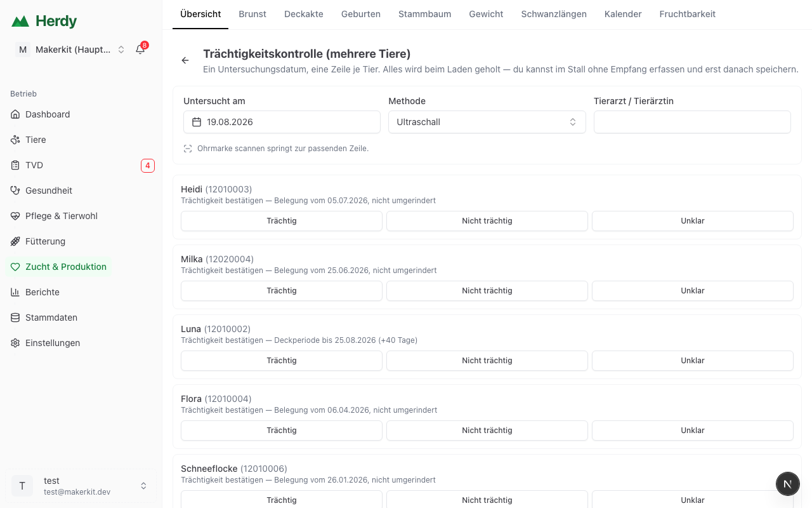
Task: Mark Luna as Nicht trächtig
Action: (487, 361)
